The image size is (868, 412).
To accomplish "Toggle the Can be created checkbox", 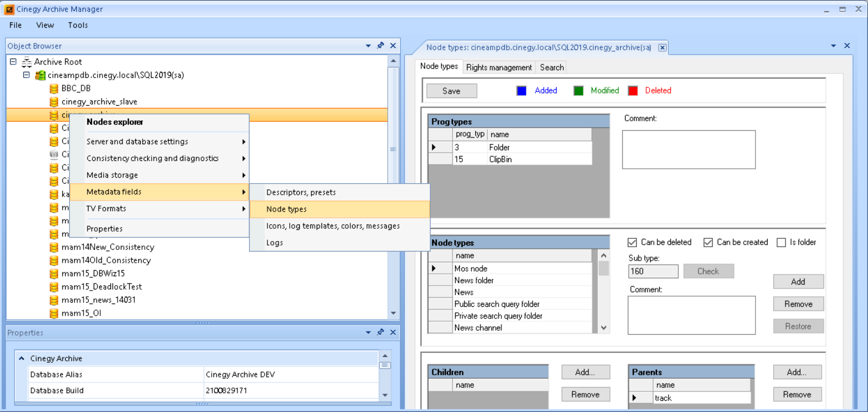I will [708, 242].
